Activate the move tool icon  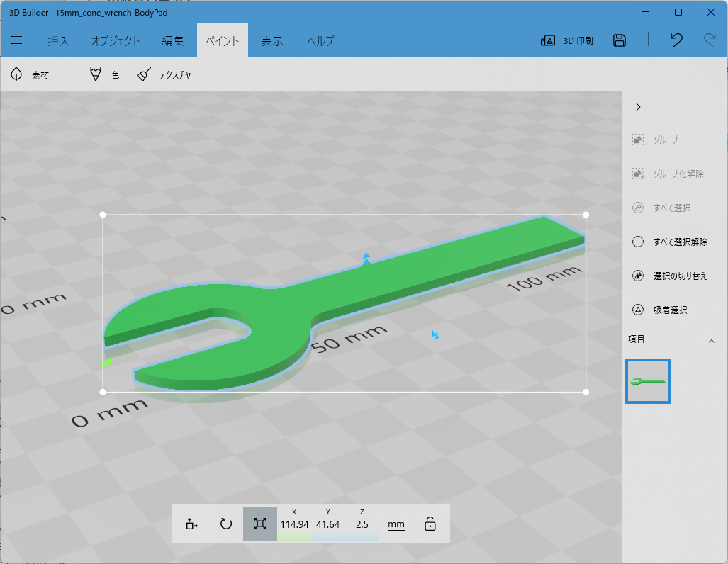click(x=192, y=524)
